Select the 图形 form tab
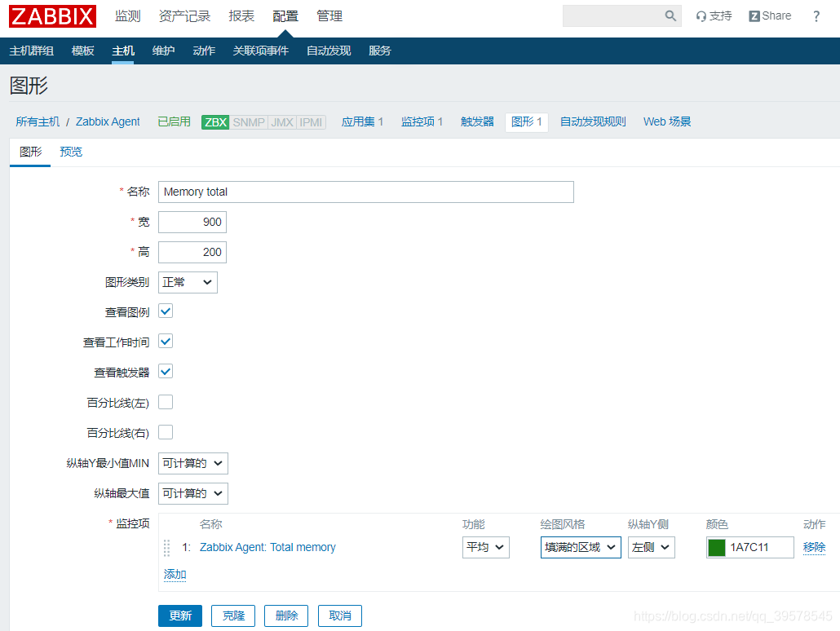Screen dimensions: 840x631 coord(30,152)
